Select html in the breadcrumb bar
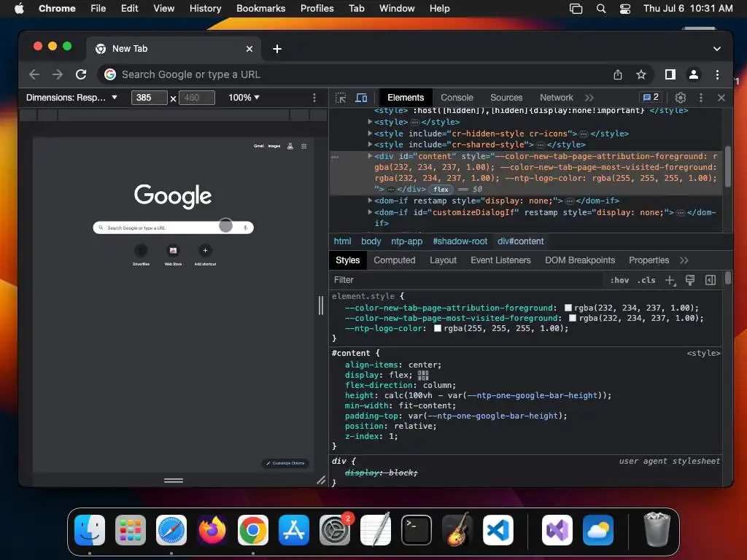The width and height of the screenshot is (747, 560). (x=342, y=241)
